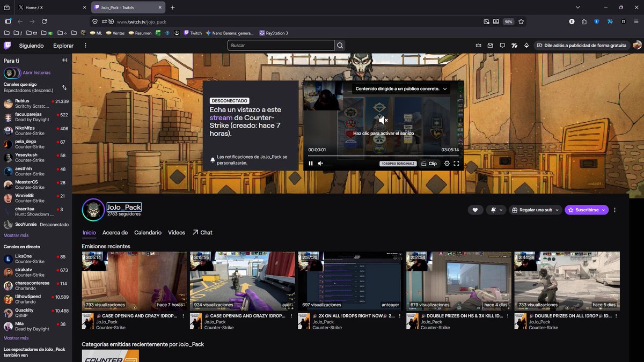The height and width of the screenshot is (362, 644).
Task: Click Mostrar más under followed channels
Action: point(16,235)
